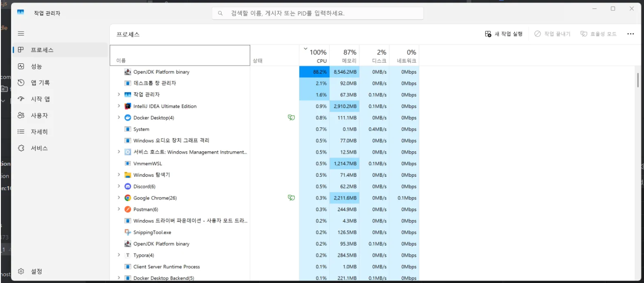Expand the Postman(6) process group
The width and height of the screenshot is (644, 283).
119,209
